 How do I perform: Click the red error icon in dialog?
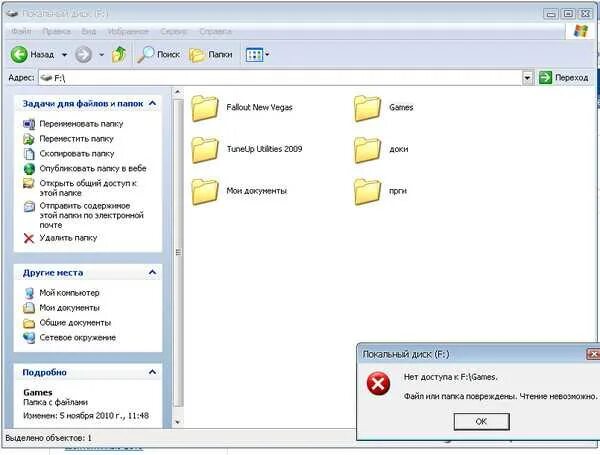click(378, 383)
